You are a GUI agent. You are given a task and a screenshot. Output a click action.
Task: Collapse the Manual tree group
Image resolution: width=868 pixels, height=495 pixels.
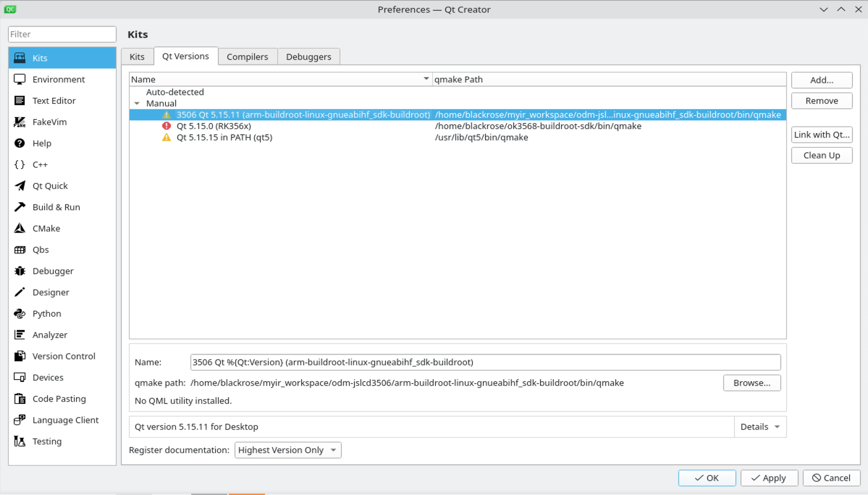(137, 103)
